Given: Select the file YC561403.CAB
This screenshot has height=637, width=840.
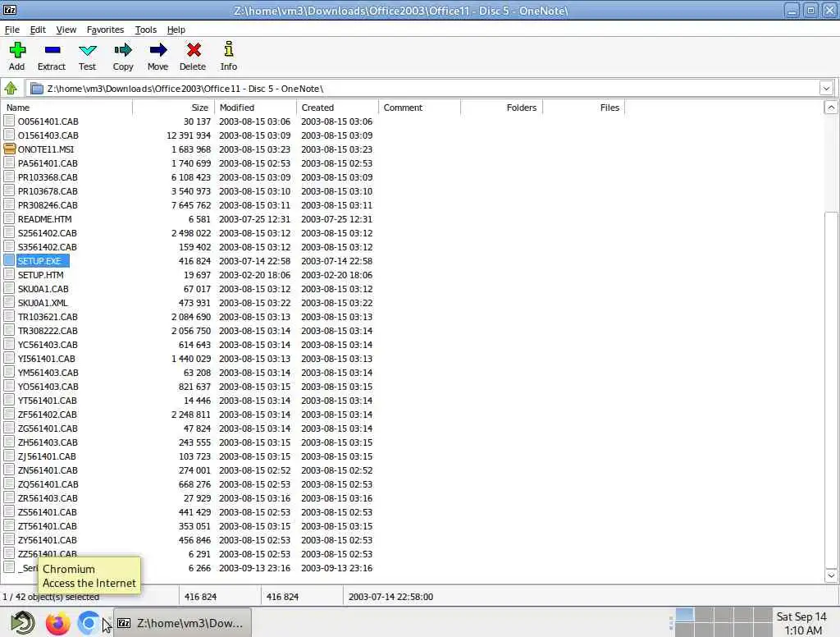Looking at the screenshot, I should (x=48, y=344).
